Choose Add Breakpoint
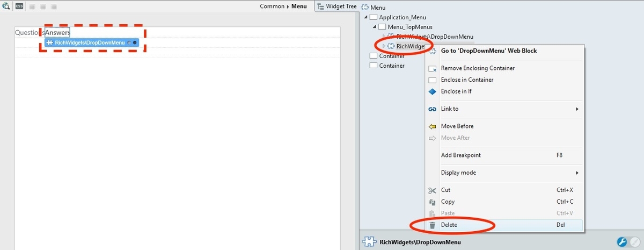644x250 pixels. 504,155
